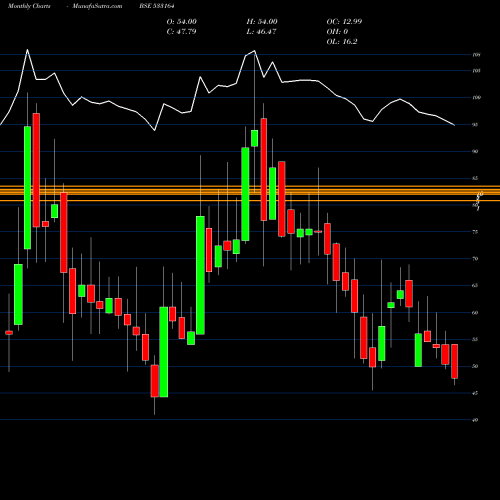Click the 70 price axis label
Image resolution: width=500 pixels, height=500 pixels.
coord(475,259)
